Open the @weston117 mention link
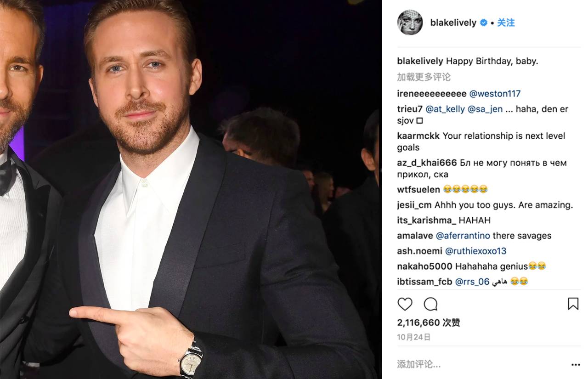This screenshot has width=588, height=379. point(495,94)
